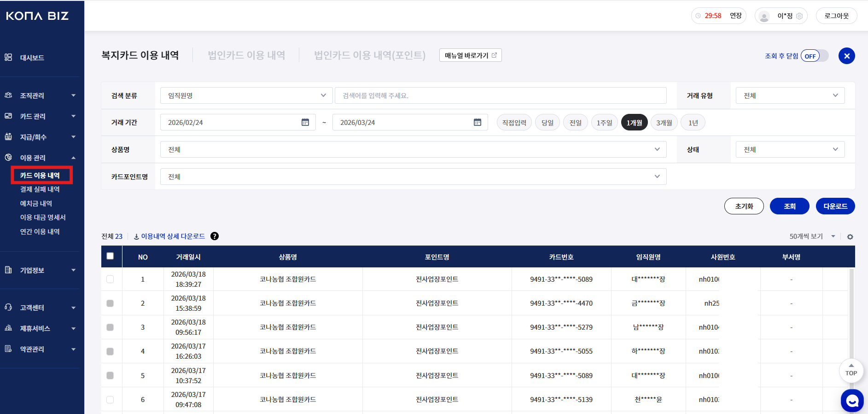Click the TOP scroll-up icon
868x414 pixels.
tap(851, 370)
